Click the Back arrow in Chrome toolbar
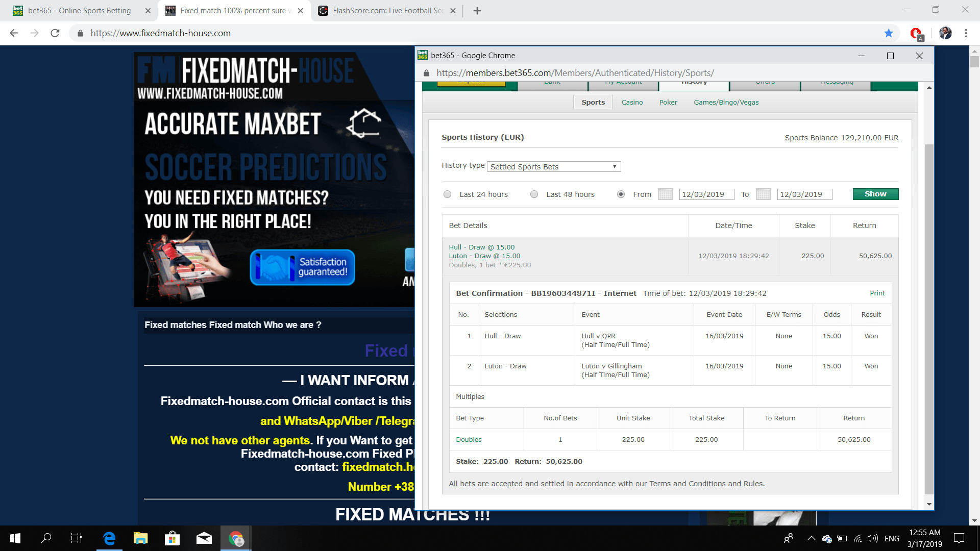 [x=14, y=33]
